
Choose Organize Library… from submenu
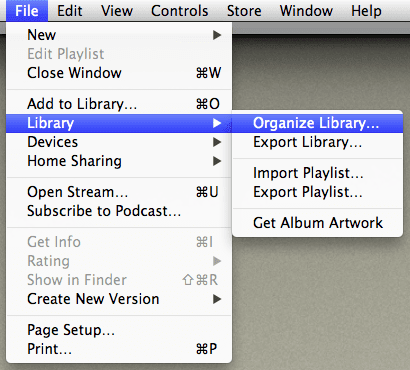[x=317, y=123]
